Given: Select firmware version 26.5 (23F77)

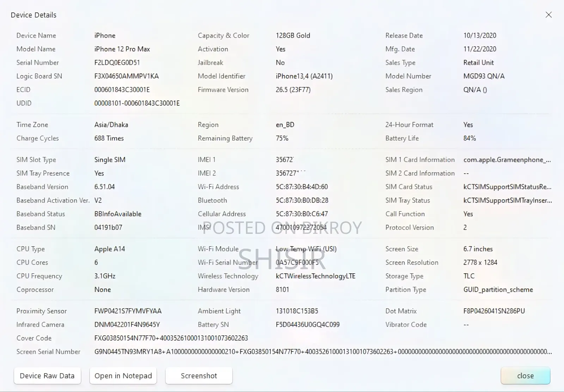Looking at the screenshot, I should (293, 90).
